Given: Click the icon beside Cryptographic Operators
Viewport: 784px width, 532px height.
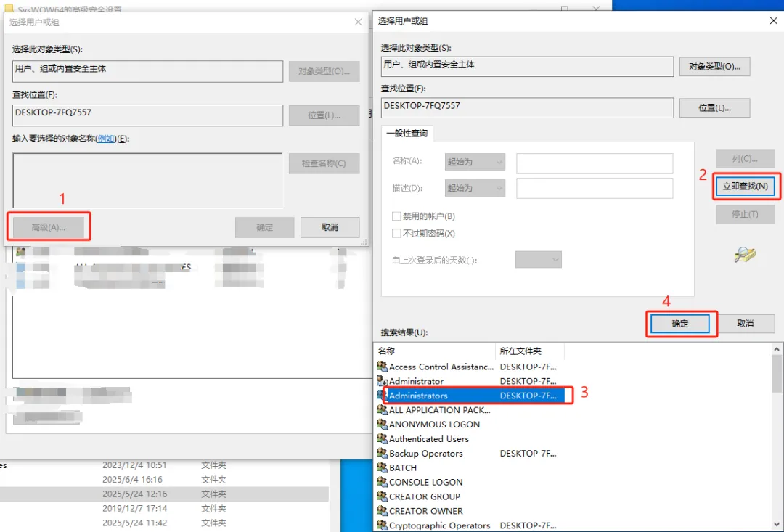Looking at the screenshot, I should [x=382, y=525].
